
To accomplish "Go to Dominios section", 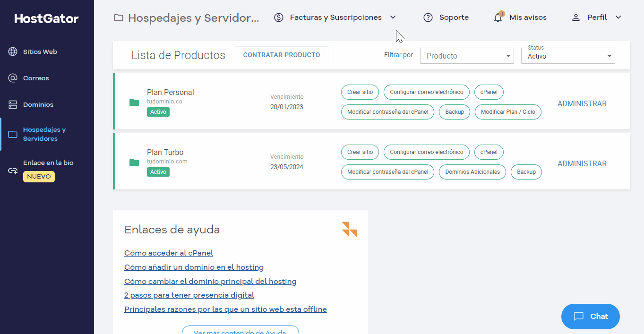I will point(38,104).
